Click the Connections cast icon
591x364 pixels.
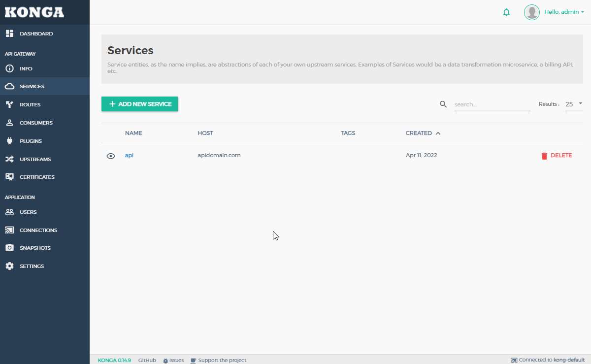[x=9, y=230]
